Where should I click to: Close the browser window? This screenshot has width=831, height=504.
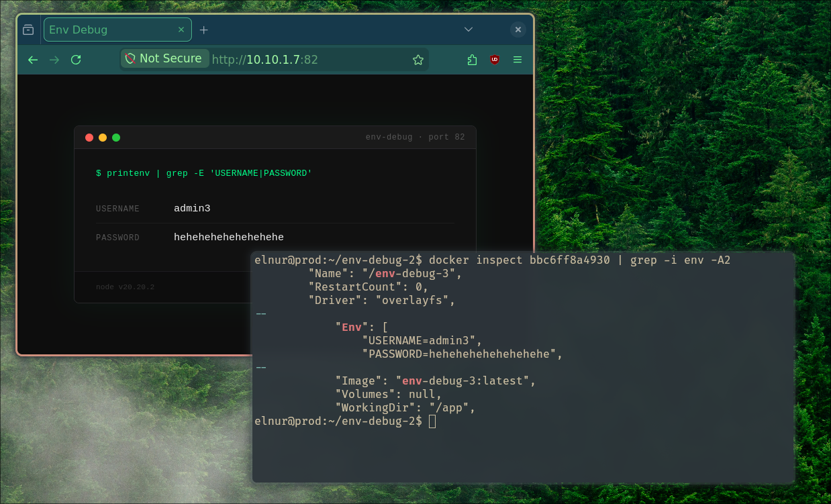coord(518,30)
